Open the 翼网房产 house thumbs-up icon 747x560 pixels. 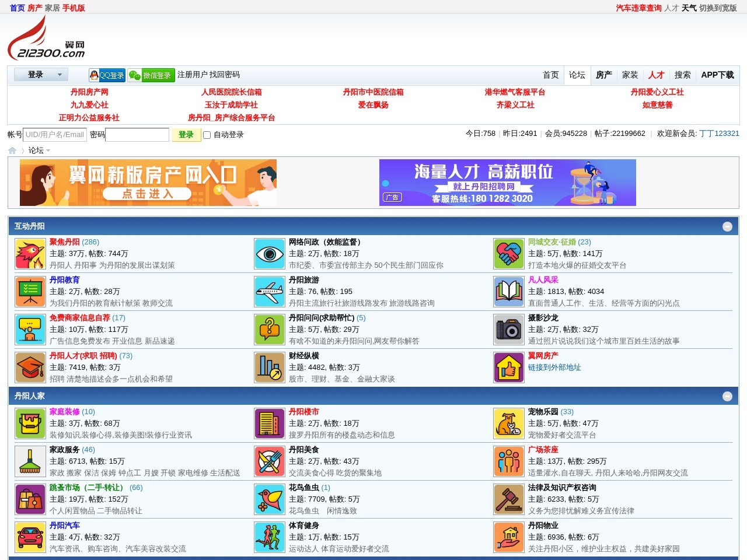pos(509,367)
